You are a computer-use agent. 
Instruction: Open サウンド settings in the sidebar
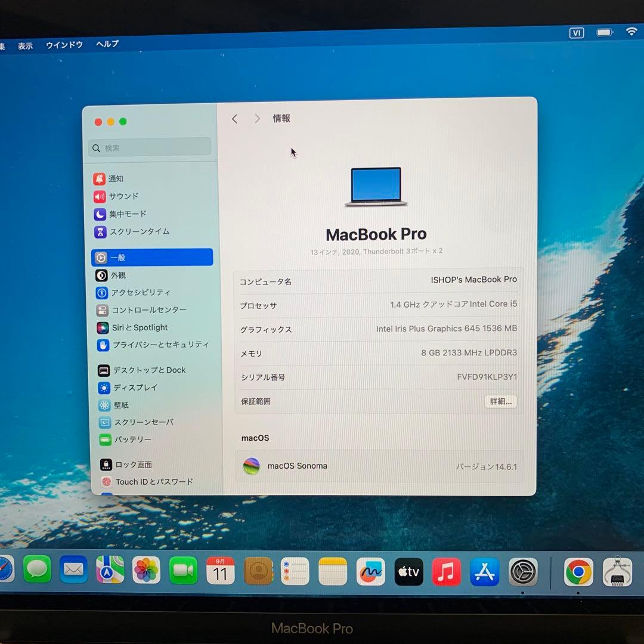(122, 196)
